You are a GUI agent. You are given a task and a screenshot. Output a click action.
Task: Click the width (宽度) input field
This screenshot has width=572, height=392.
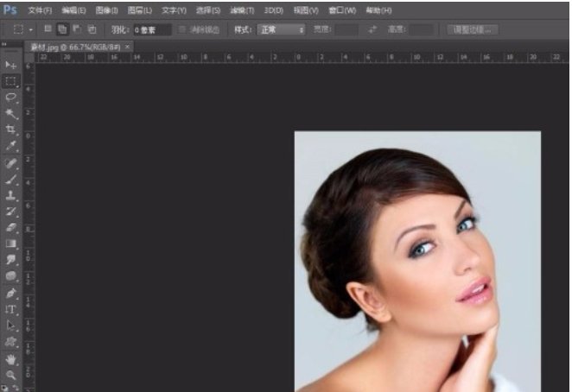tap(346, 29)
